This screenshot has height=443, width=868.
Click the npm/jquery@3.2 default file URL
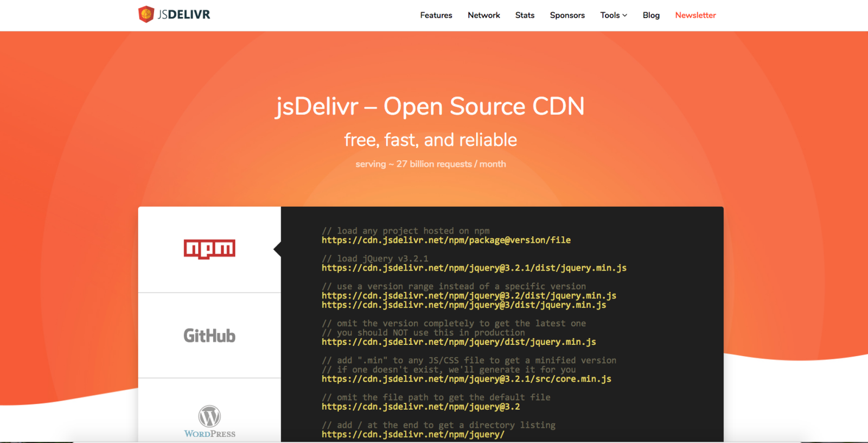421,407
